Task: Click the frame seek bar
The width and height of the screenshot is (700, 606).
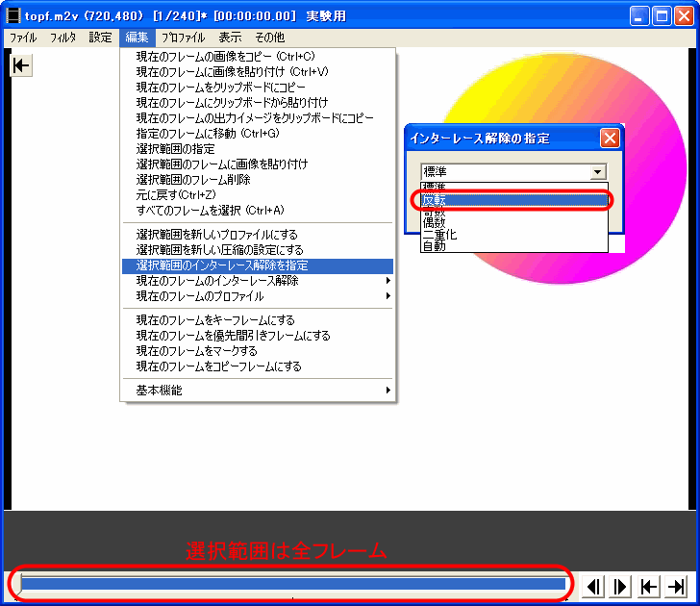Action: (293, 584)
